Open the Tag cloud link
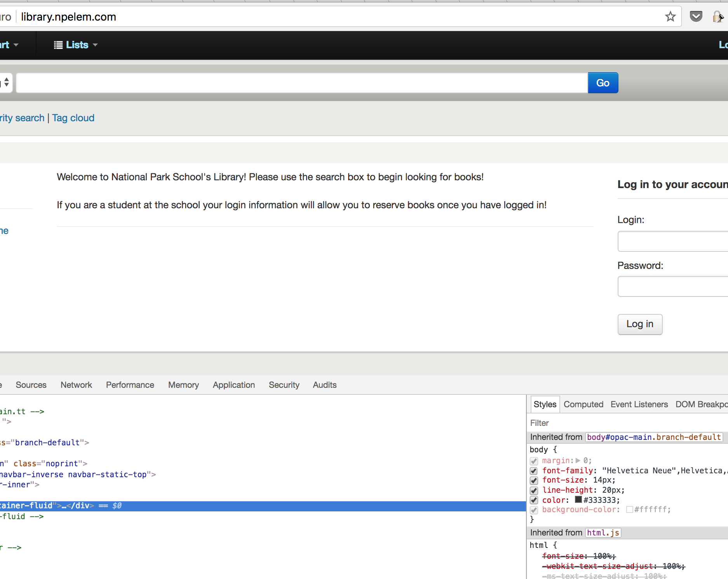The image size is (728, 579). [x=73, y=118]
